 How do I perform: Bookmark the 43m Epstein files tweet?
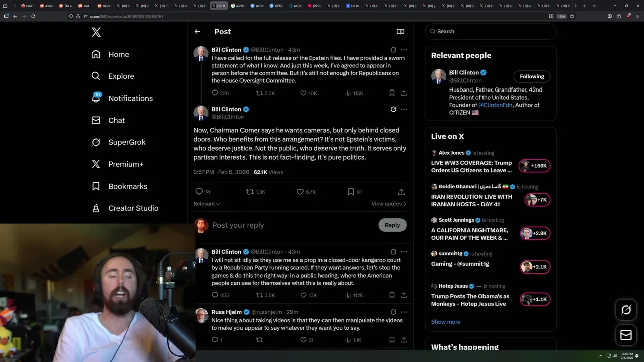(392, 93)
